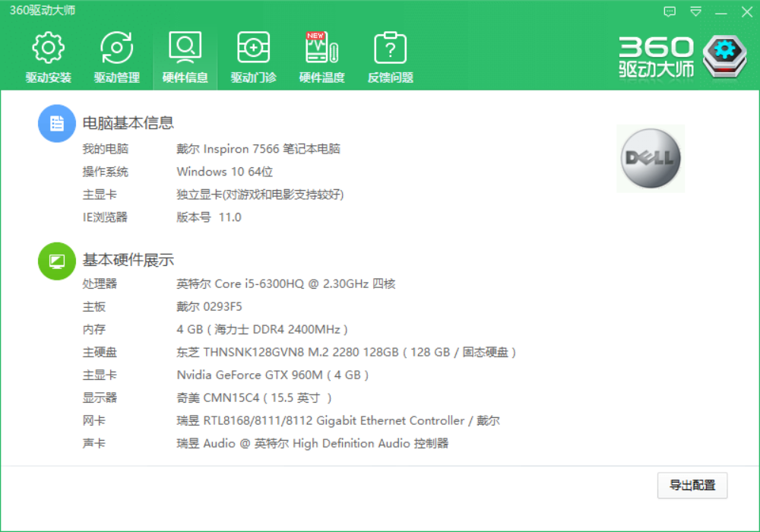Click the 处理器 label
Image resolution: width=760 pixels, height=532 pixels.
tap(100, 283)
